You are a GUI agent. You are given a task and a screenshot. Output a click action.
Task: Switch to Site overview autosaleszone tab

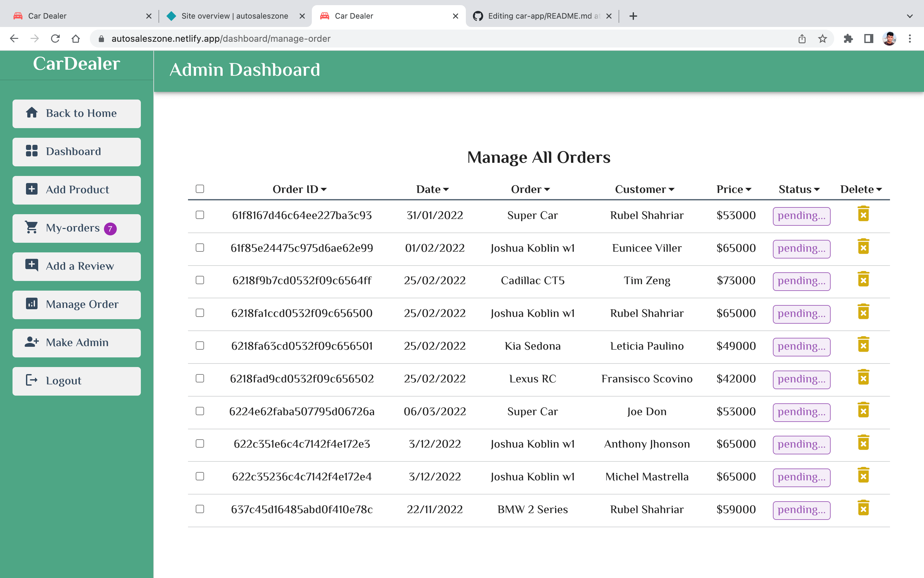tap(235, 16)
